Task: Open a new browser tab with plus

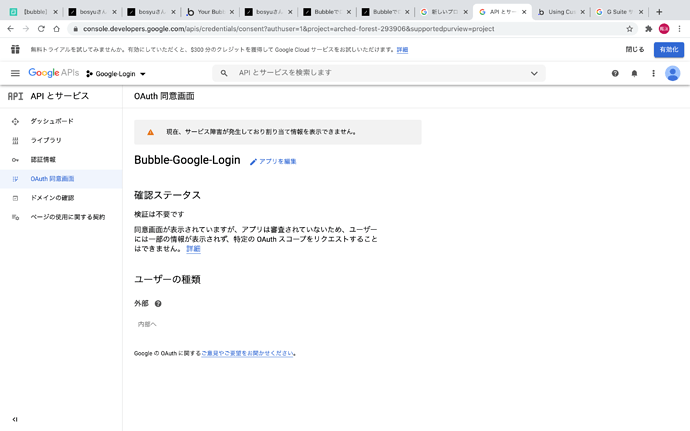Action: pyautogui.click(x=659, y=12)
